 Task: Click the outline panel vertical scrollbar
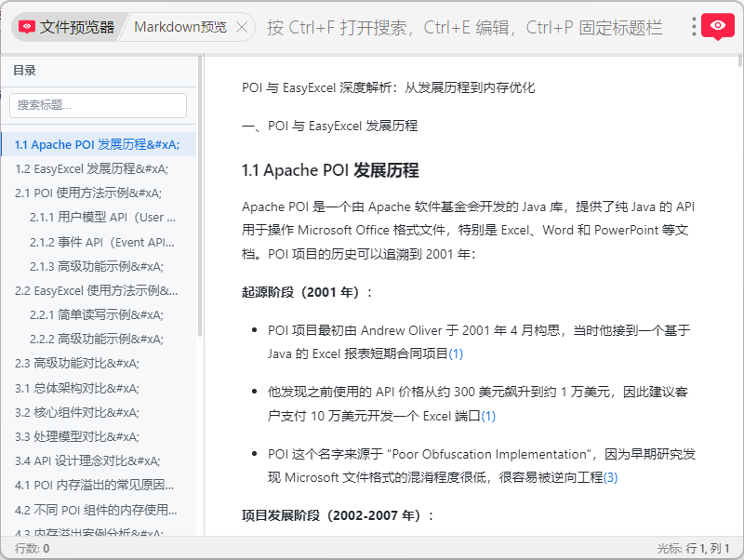click(x=200, y=195)
